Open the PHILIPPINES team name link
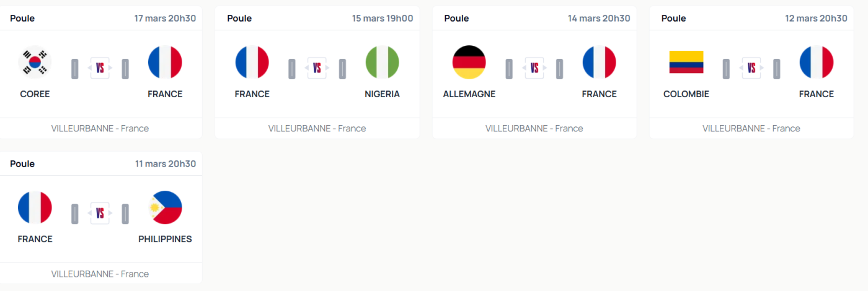Viewport: 868px width, 291px height. [165, 239]
